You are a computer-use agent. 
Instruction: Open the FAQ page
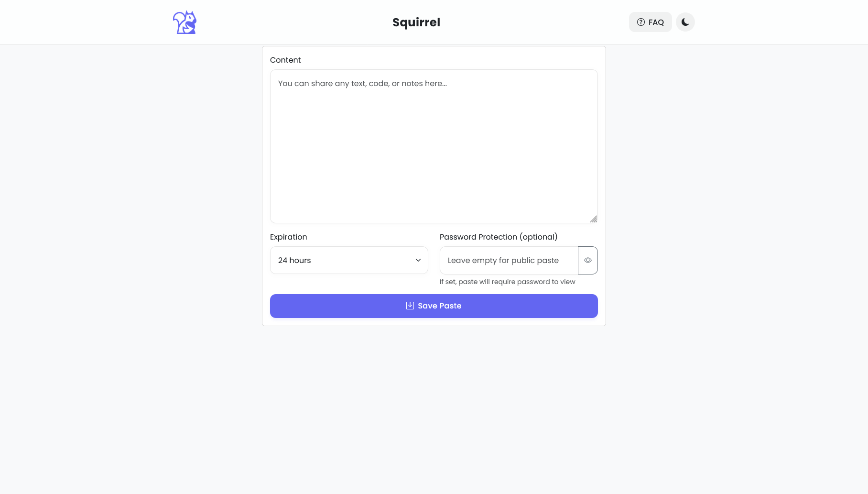[651, 22]
